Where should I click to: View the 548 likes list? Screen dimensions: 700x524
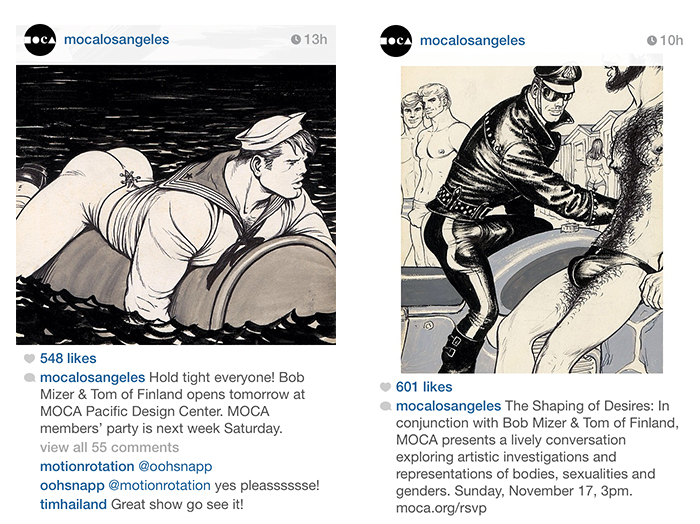coord(68,358)
